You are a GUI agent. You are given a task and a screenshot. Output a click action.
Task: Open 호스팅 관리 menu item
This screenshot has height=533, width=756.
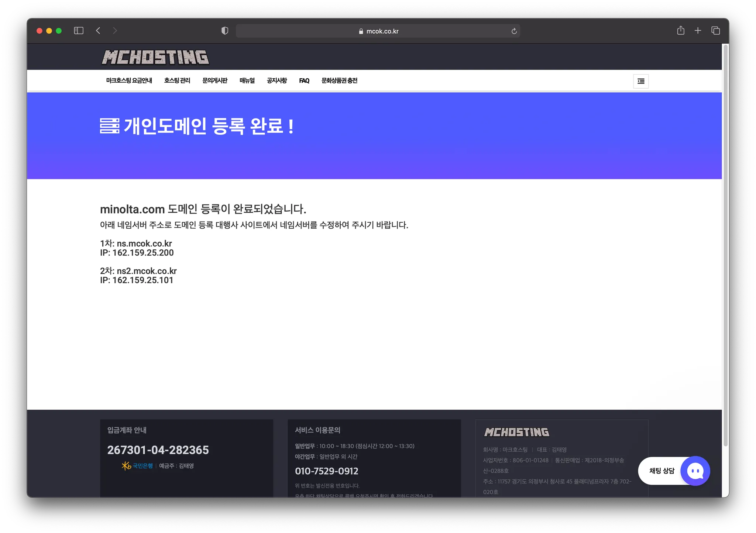pos(177,81)
